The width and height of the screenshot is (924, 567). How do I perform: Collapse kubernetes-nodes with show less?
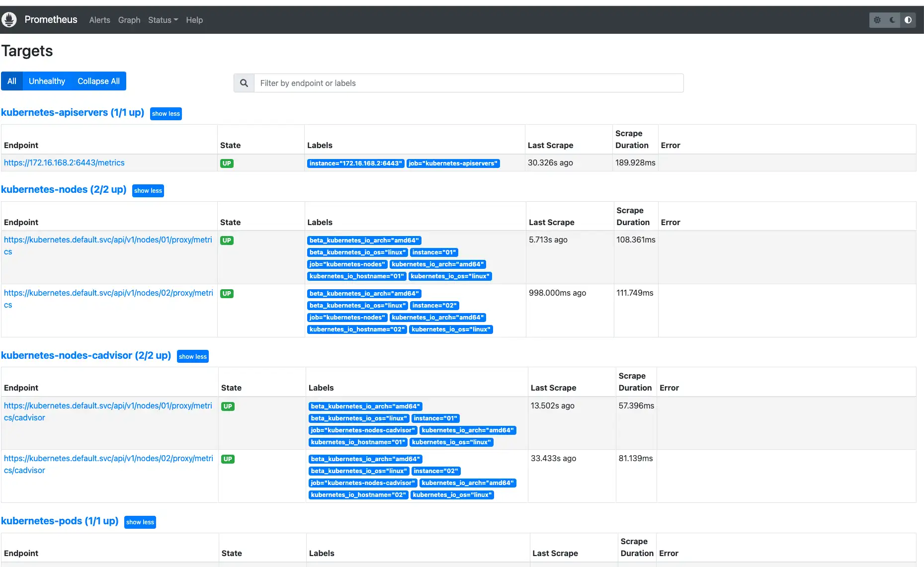[x=148, y=191]
